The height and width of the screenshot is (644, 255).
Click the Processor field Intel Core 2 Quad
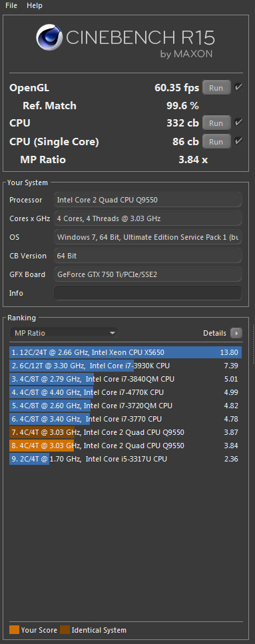pos(148,200)
